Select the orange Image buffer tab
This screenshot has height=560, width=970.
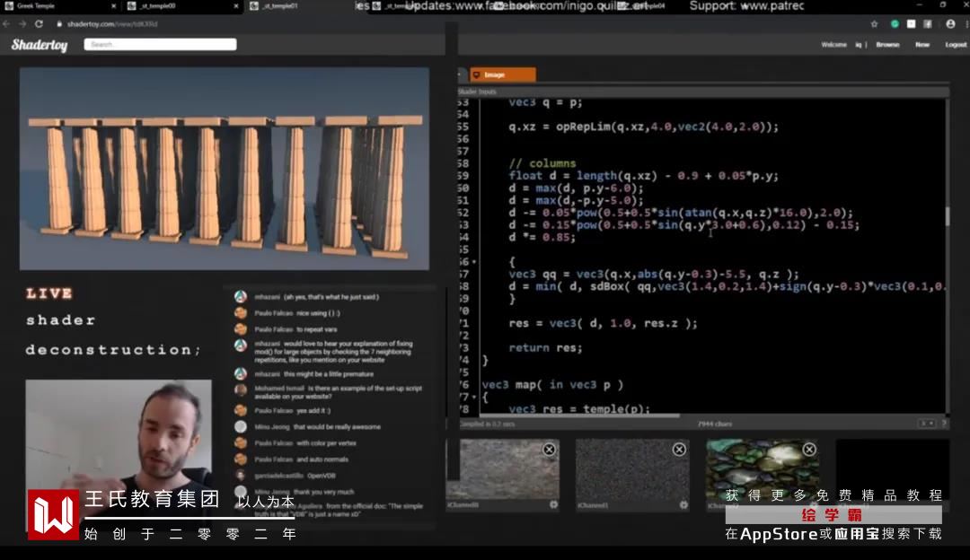(x=503, y=74)
